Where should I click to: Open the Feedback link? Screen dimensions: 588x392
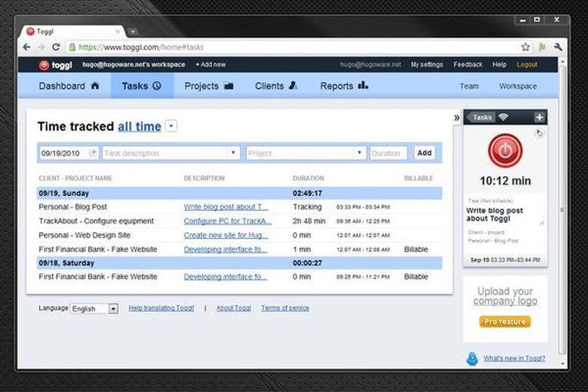coord(467,64)
